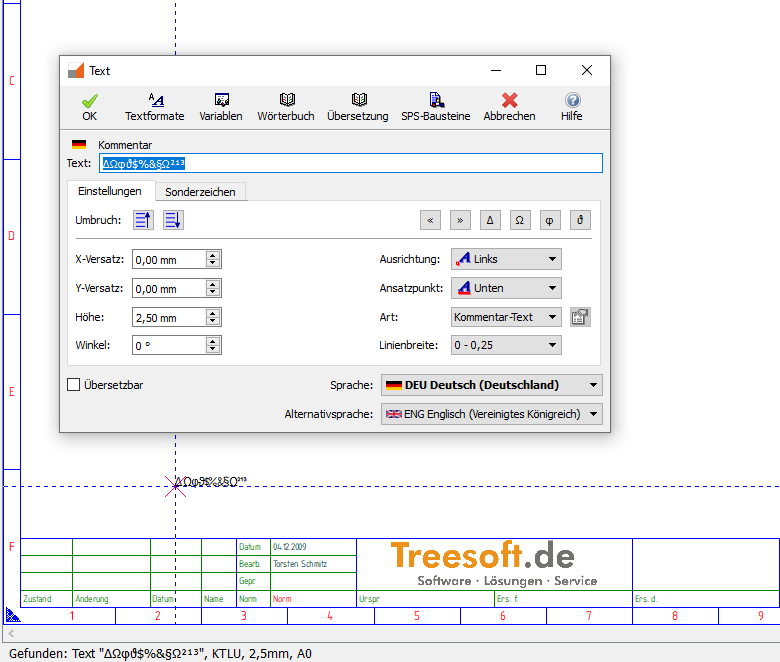This screenshot has height=662, width=780.
Task: Expand the Ausrichtung dropdown
Action: point(506,259)
